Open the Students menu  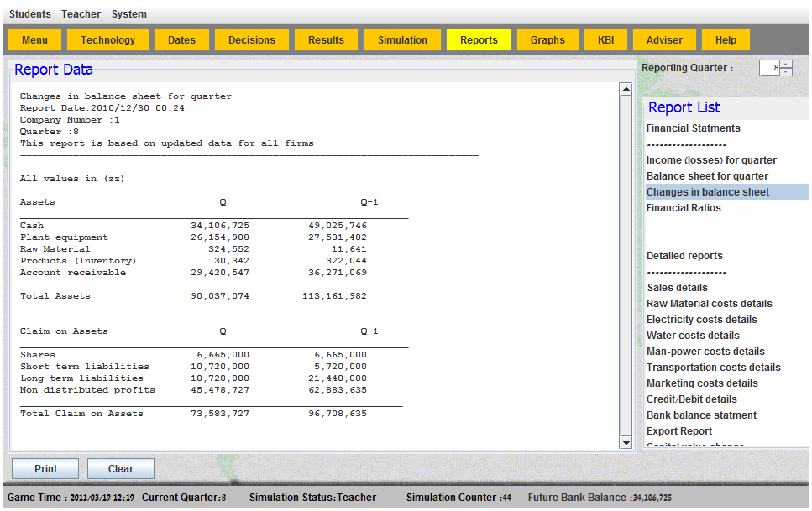(30, 14)
